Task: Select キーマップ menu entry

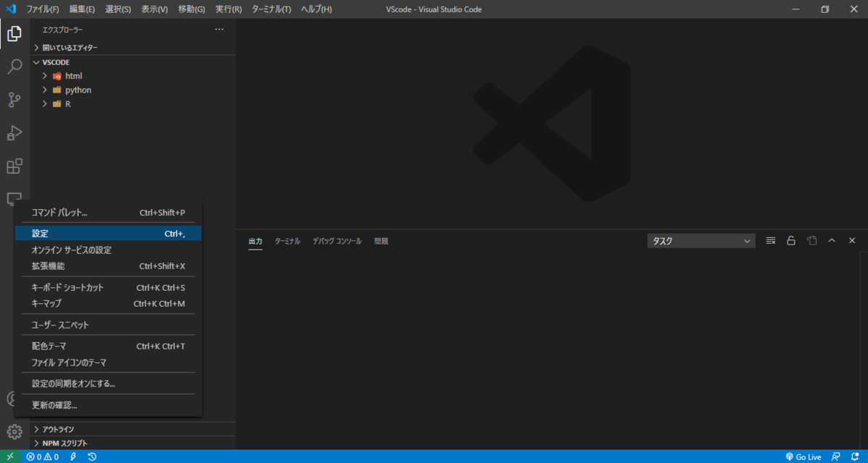Action: (x=108, y=303)
